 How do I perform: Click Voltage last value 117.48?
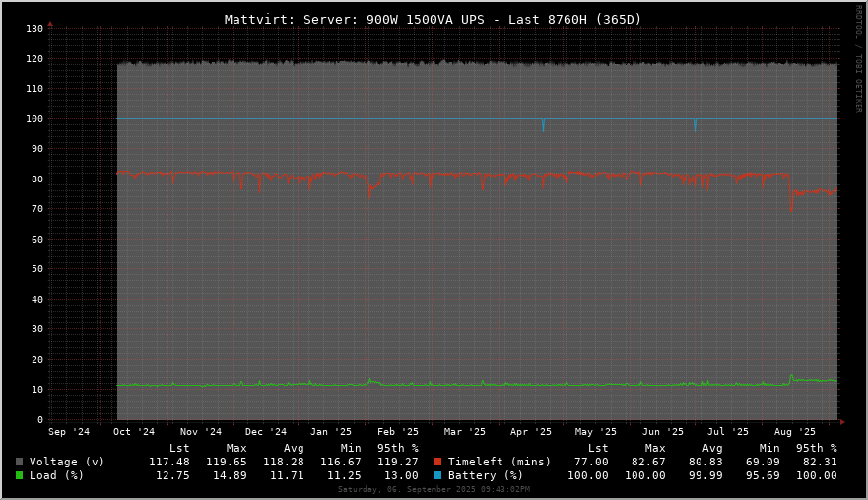[x=169, y=462]
